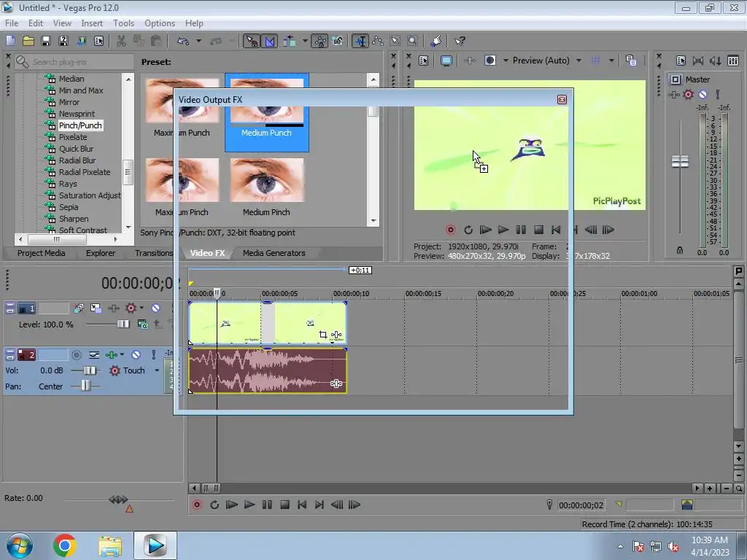Click the Undo arrow icon

pyautogui.click(x=183, y=41)
